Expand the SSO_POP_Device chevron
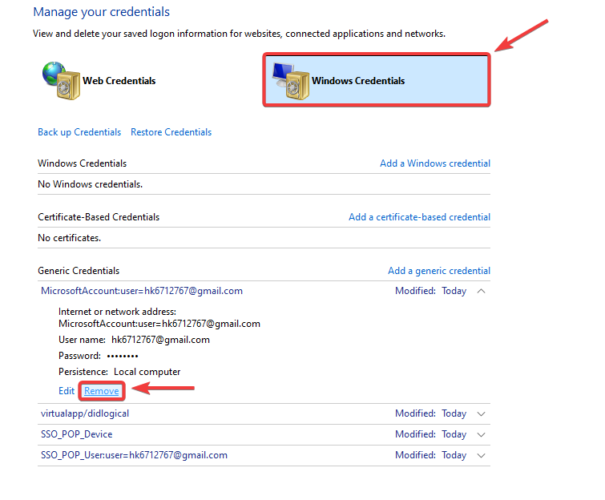The height and width of the screenshot is (500, 605). [482, 434]
